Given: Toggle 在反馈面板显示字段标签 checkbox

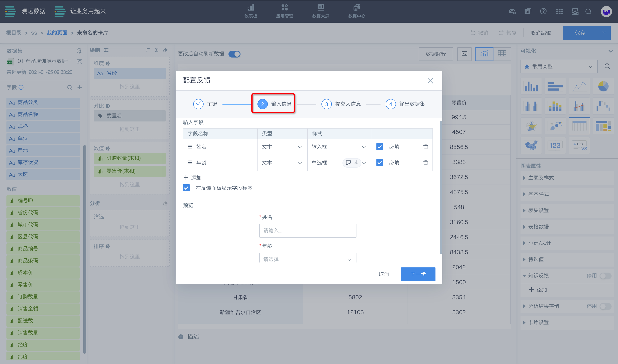Looking at the screenshot, I should coord(186,188).
